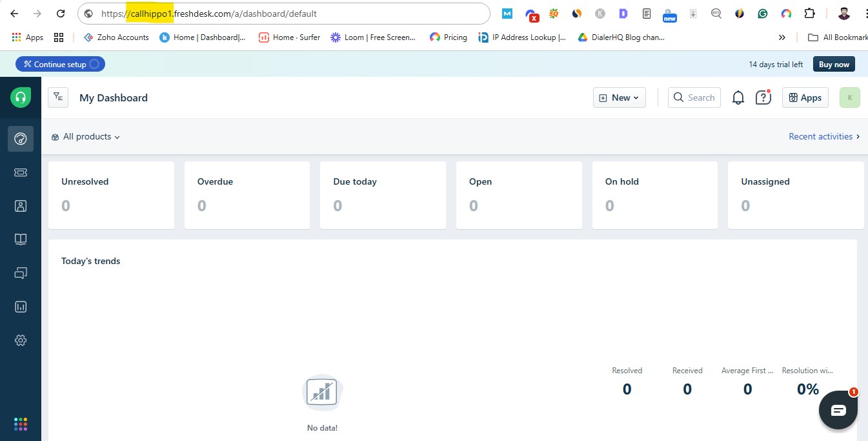Viewport: 868px width, 441px height.
Task: Go back in browser history
Action: tap(14, 14)
